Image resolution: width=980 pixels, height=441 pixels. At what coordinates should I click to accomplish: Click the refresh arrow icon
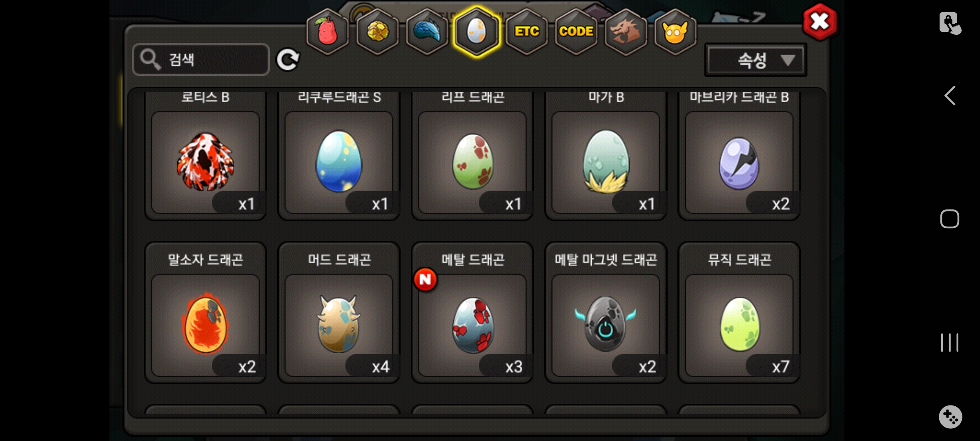click(288, 60)
